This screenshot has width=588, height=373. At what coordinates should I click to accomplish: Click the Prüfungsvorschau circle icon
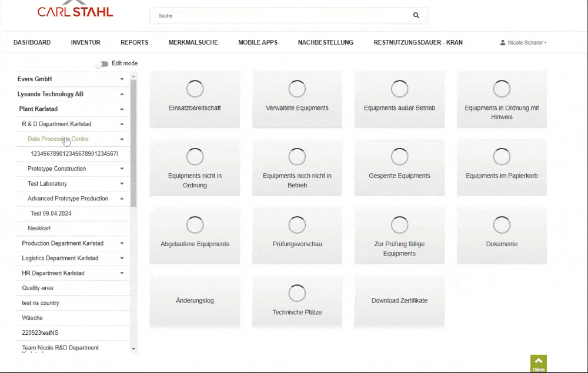297,224
